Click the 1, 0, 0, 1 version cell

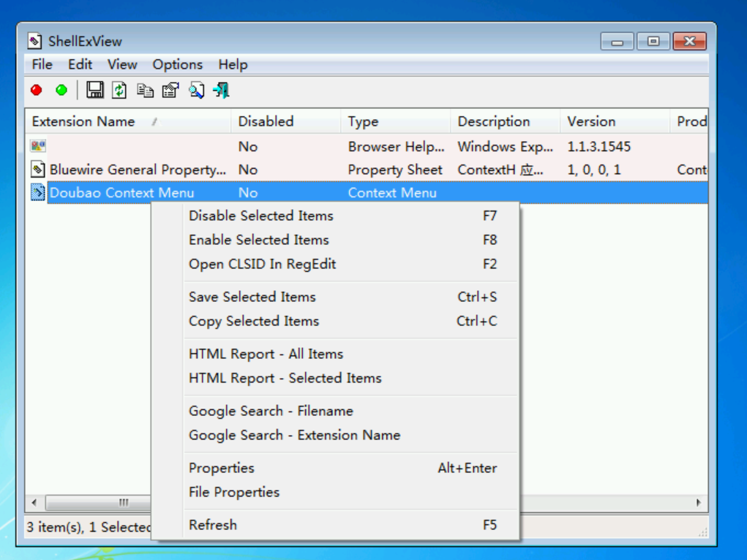594,170
